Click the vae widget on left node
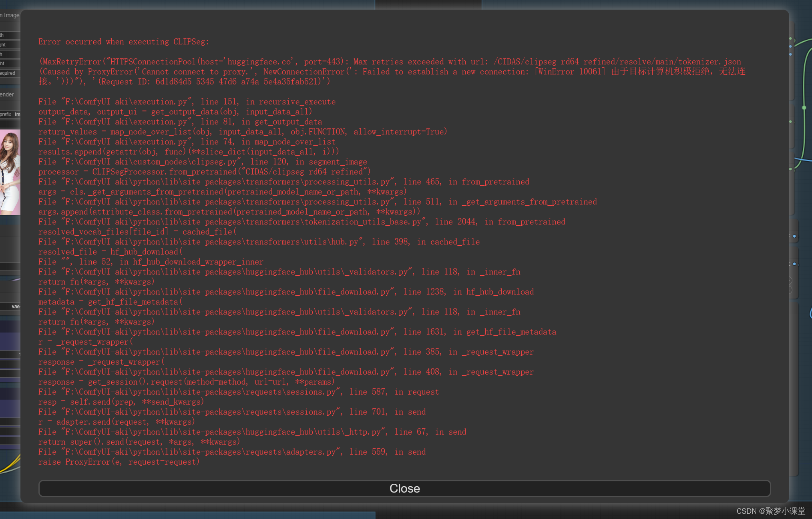Image resolution: width=812 pixels, height=519 pixels. point(15,307)
